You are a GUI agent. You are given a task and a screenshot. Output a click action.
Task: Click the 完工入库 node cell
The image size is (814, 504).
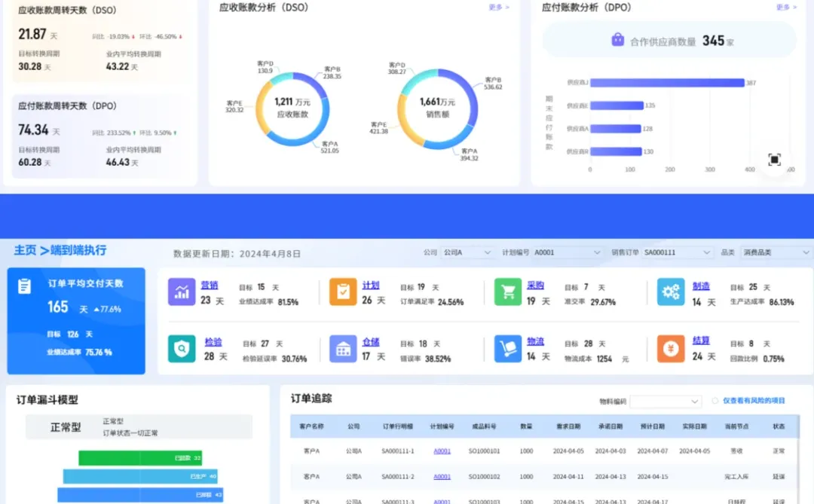click(x=736, y=476)
